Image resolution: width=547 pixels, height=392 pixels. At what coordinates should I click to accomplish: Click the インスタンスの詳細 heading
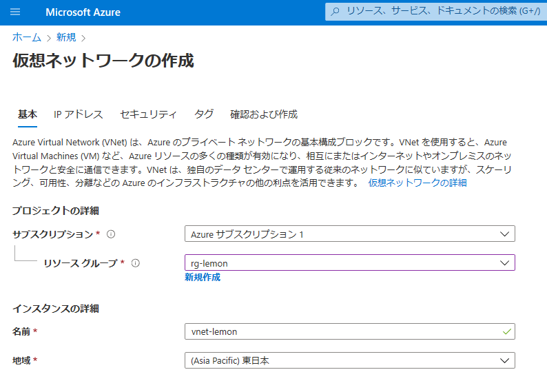tap(56, 309)
